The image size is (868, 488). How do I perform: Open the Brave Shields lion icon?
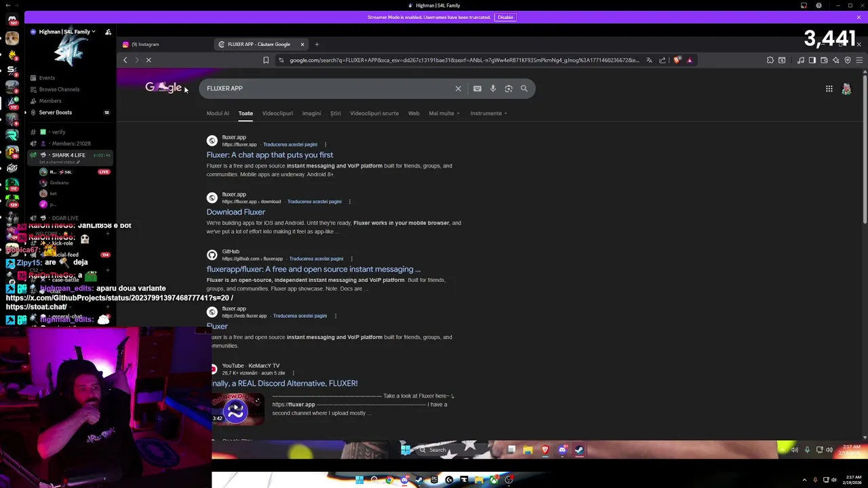(x=677, y=60)
